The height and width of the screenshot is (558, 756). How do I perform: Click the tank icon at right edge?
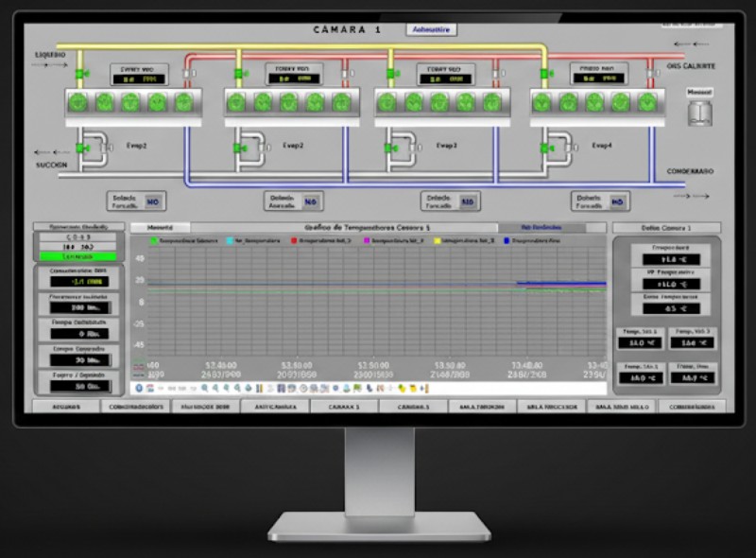click(698, 113)
